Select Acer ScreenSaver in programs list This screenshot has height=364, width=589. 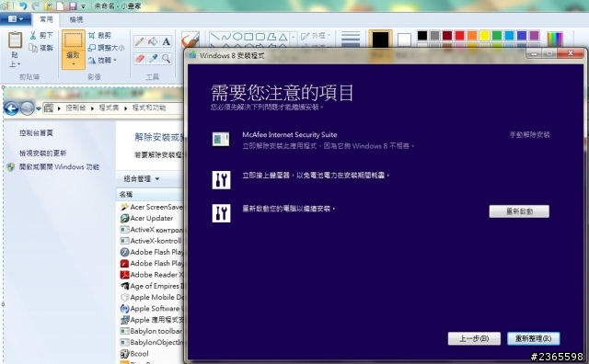coord(151,207)
